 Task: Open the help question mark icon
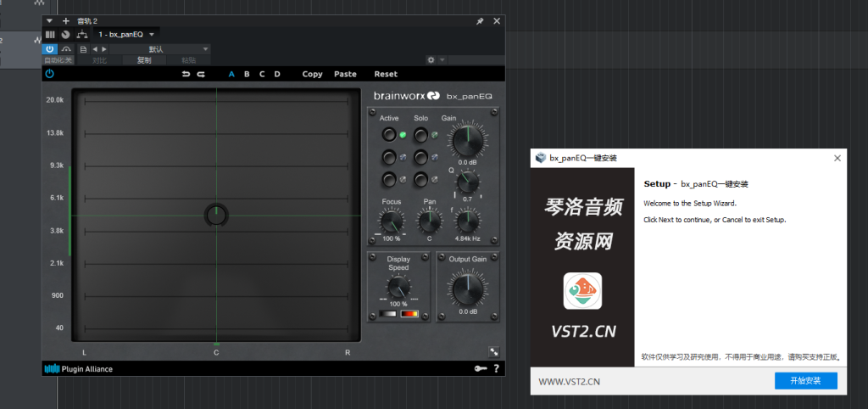496,368
